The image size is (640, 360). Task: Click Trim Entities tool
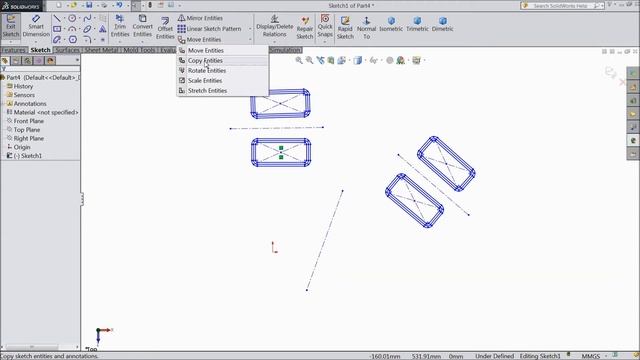(x=120, y=26)
